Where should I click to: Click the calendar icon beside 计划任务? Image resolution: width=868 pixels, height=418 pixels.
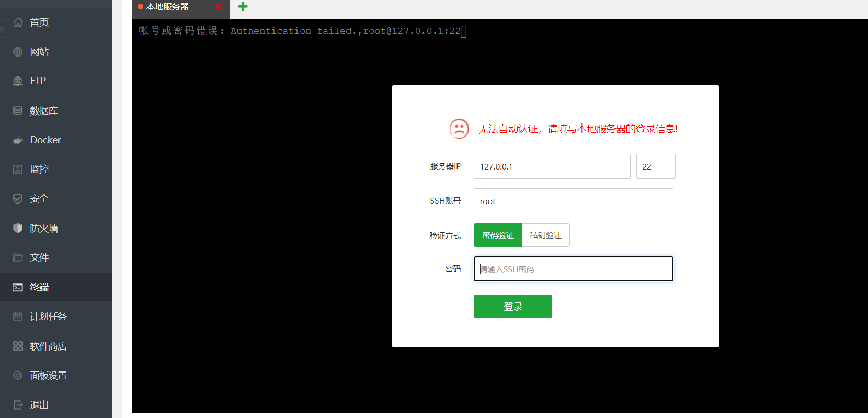18,317
